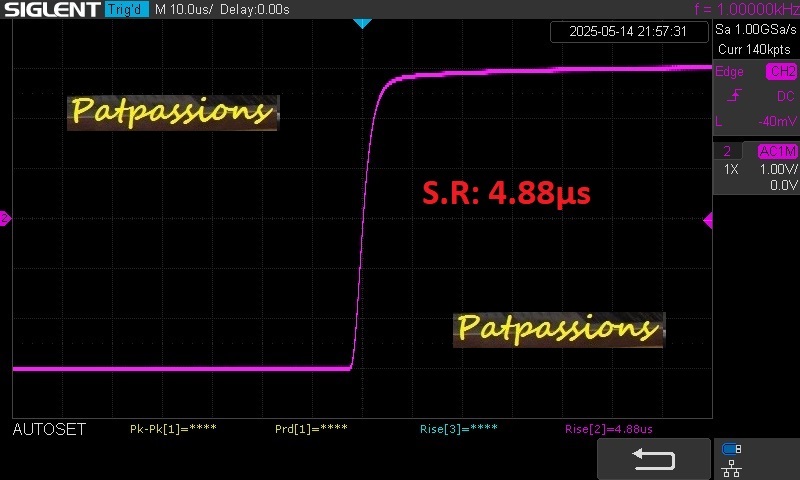Image resolution: width=800 pixels, height=480 pixels.
Task: Click the SIGLENT brand logo
Action: (52, 9)
